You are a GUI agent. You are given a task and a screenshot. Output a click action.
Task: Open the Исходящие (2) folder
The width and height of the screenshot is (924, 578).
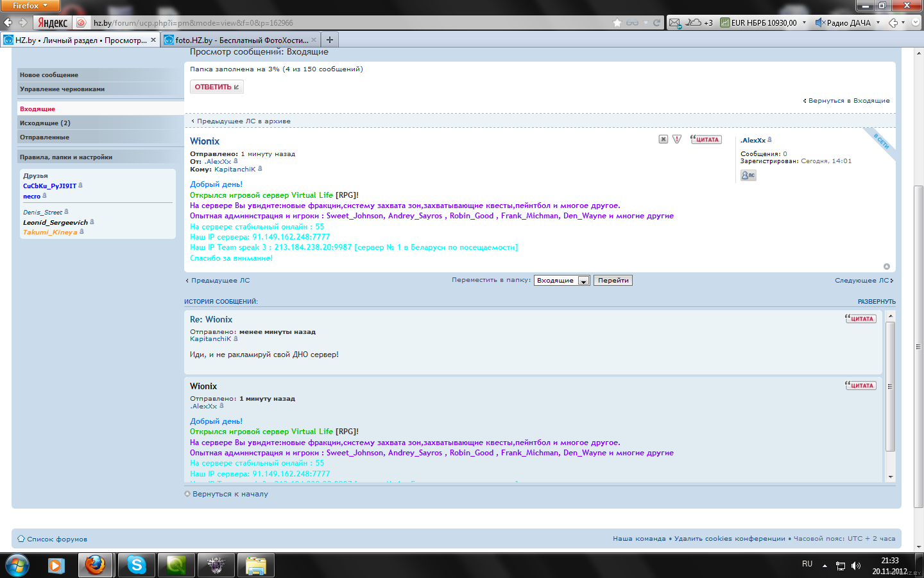tap(45, 123)
